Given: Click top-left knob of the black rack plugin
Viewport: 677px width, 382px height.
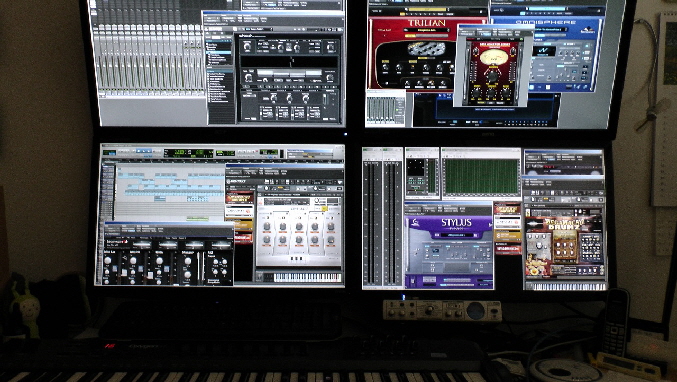Looking at the screenshot, I should click(x=247, y=47).
